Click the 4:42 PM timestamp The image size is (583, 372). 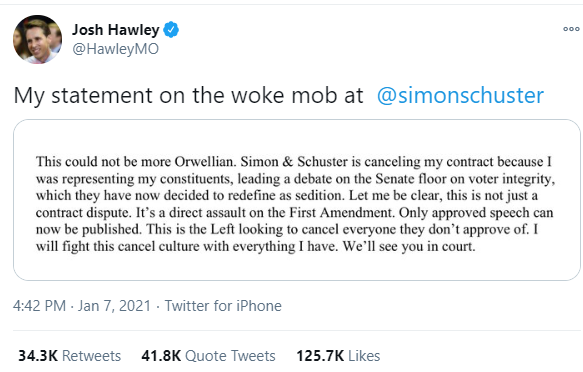pos(39,306)
